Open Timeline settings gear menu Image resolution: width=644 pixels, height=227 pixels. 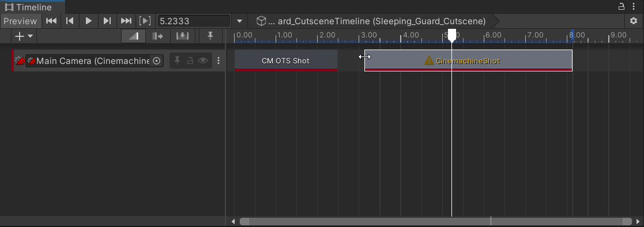tap(634, 21)
